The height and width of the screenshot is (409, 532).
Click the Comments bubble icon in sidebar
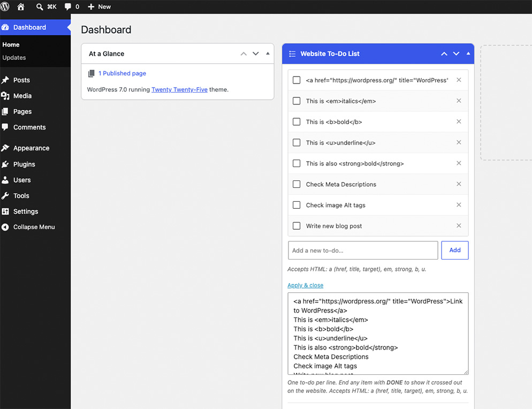[5, 127]
